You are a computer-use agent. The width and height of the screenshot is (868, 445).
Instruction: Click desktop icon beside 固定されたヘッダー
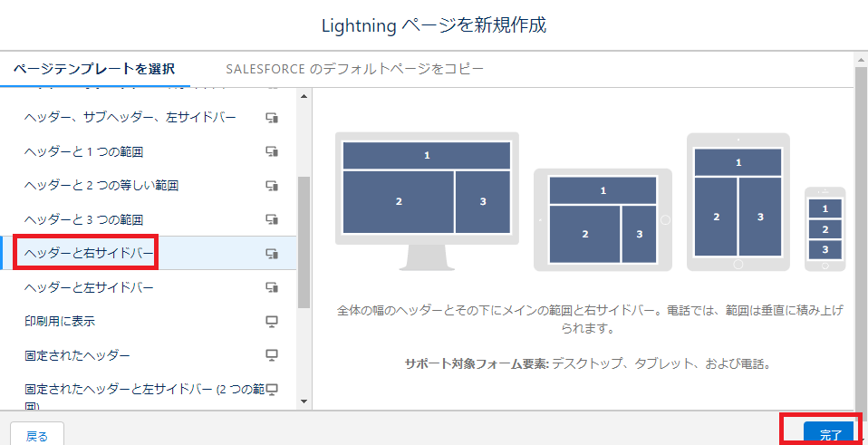pyautogui.click(x=271, y=354)
